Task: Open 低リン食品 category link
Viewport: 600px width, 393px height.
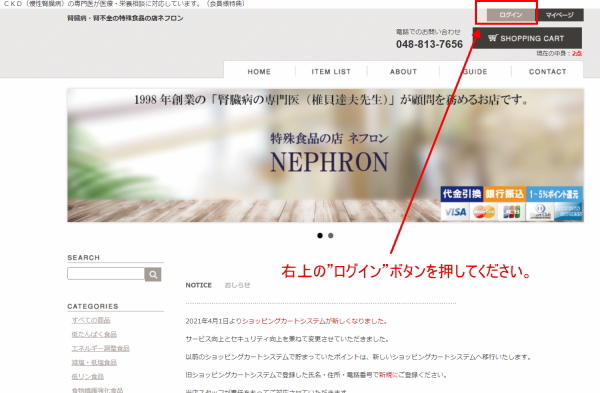Action: (88, 377)
